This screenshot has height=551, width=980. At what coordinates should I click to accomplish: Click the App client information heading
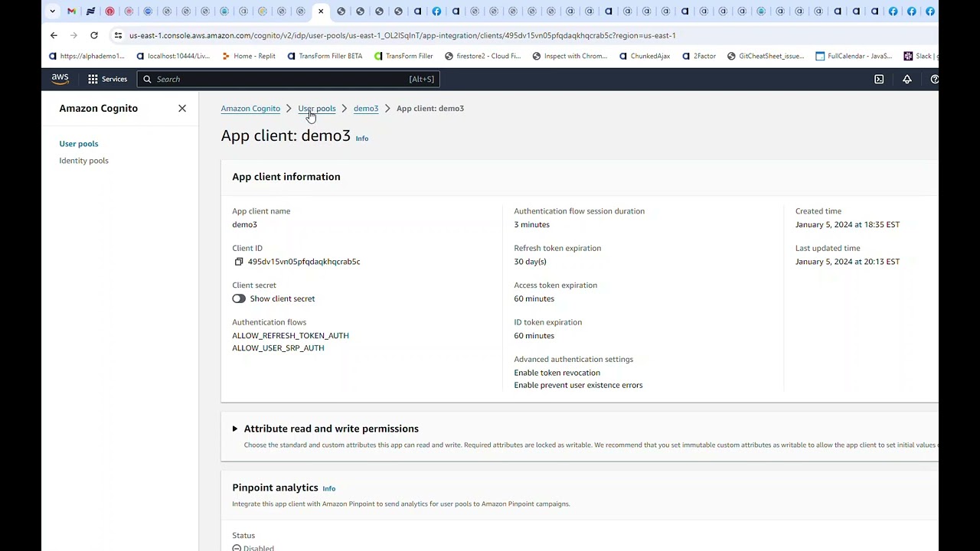pos(286,177)
